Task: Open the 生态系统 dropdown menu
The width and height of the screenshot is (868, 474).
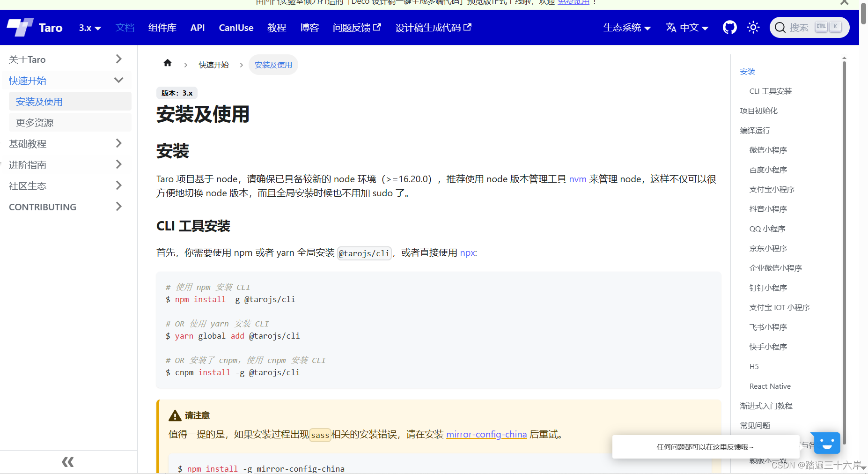Action: 627,28
